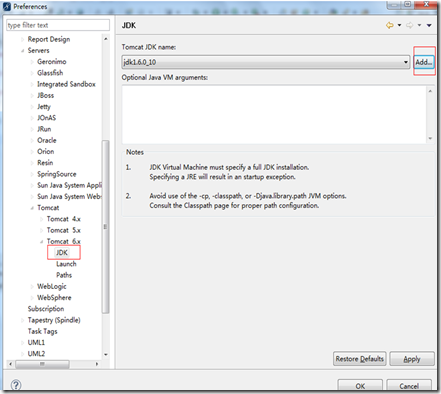Select JRun in the servers tree
Viewport: 441px width, 394px height.
point(44,129)
